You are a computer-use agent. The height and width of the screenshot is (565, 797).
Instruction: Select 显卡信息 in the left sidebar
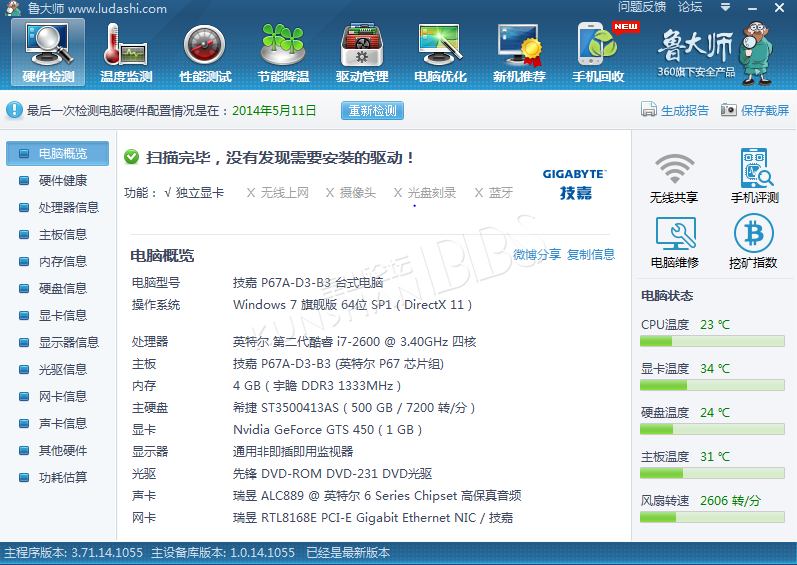point(62,316)
